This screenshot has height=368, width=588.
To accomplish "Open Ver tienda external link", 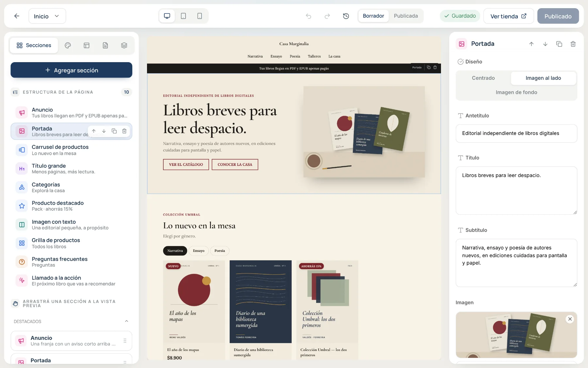I will coord(508,16).
